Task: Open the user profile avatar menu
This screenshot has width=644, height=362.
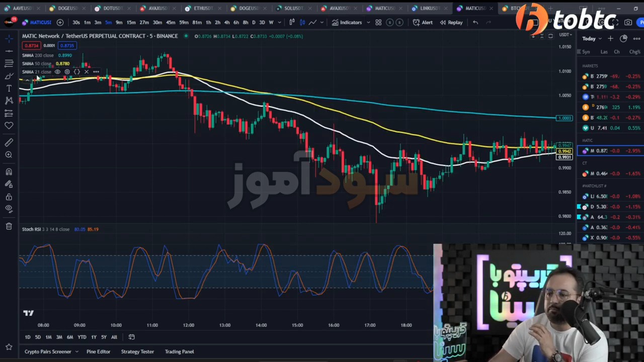Action: [9, 22]
